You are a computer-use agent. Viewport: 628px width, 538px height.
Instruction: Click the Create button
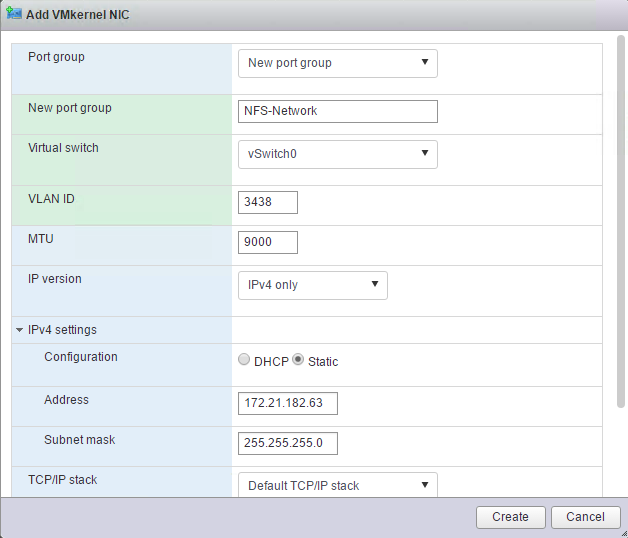tap(510, 517)
